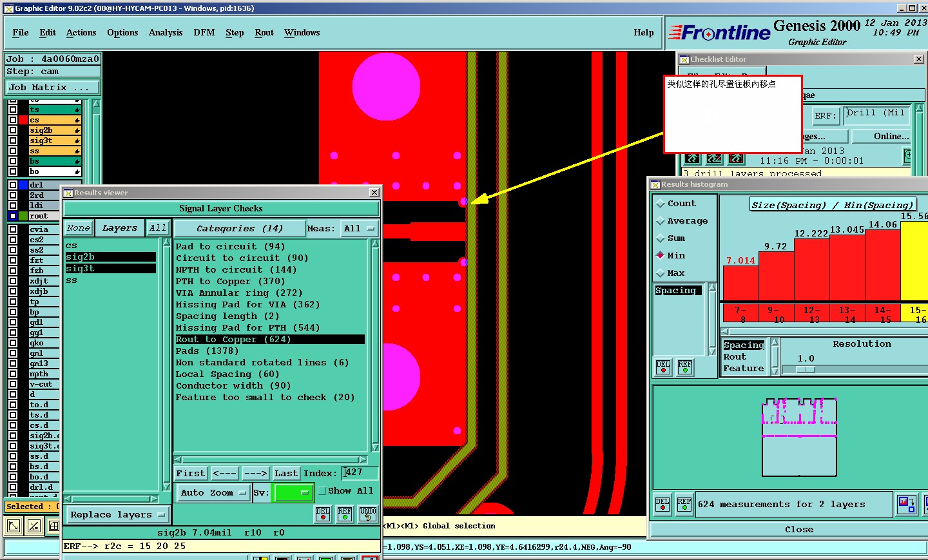Image resolution: width=928 pixels, height=560 pixels.
Task: Toggle visibility checkbox for rout layer
Action: [12, 216]
